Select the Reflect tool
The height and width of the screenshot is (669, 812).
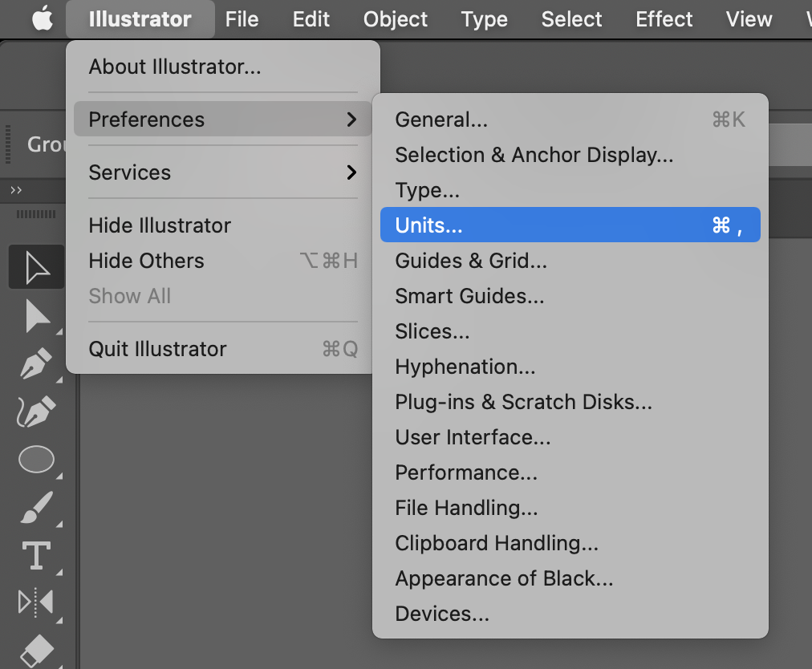[36, 602]
